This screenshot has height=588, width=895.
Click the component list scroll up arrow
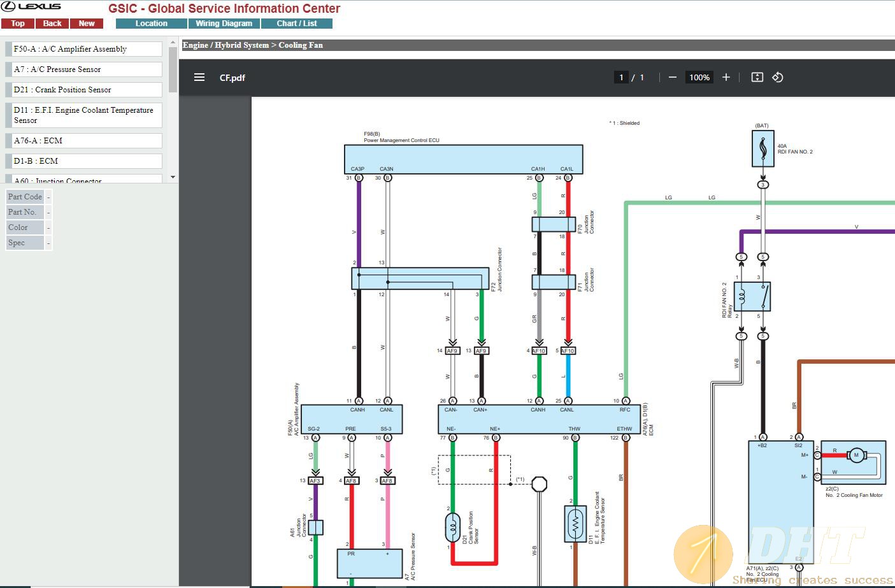[173, 43]
